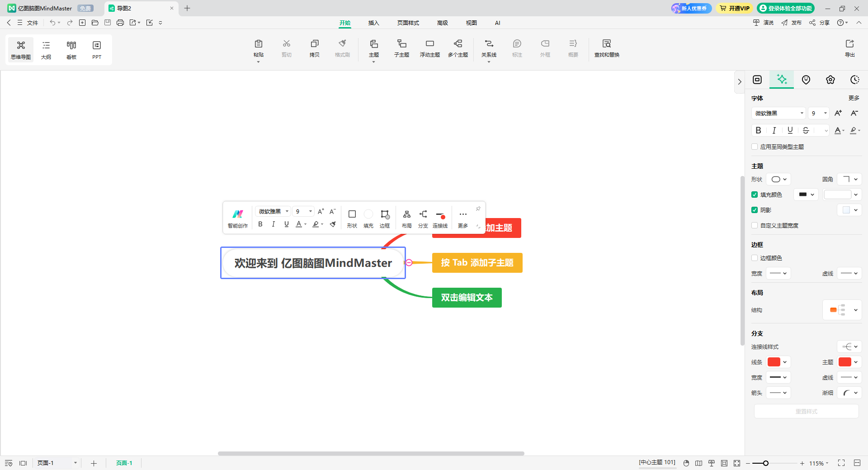Click Shape (形状) in the floating toolbar
This screenshot has height=470, width=868.
coord(352,218)
